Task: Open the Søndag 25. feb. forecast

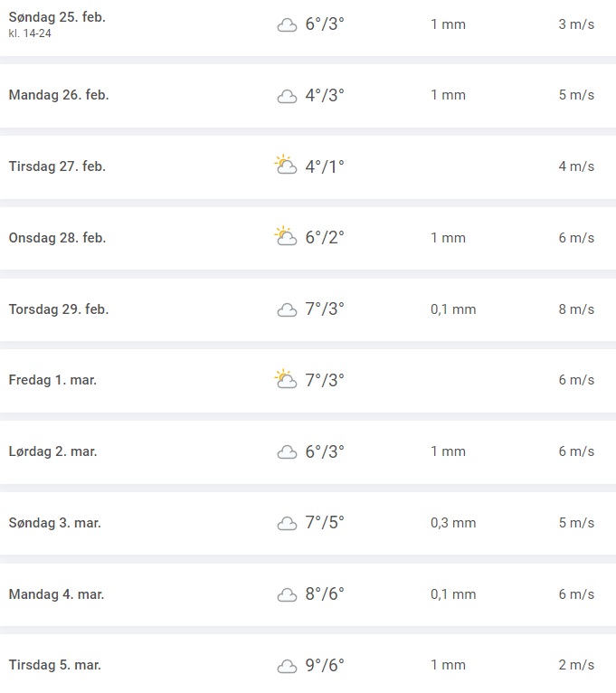Action: [57, 17]
